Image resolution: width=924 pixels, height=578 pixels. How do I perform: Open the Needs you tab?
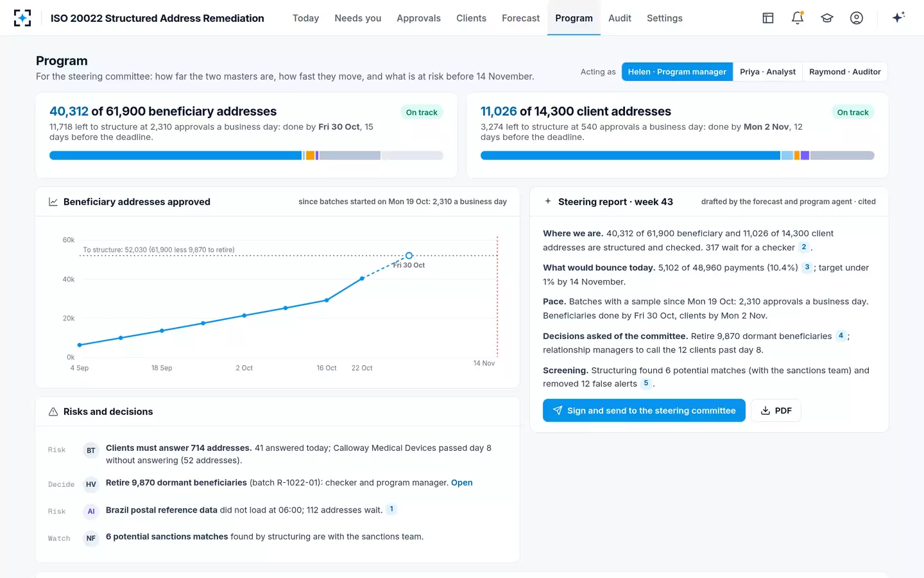[358, 18]
